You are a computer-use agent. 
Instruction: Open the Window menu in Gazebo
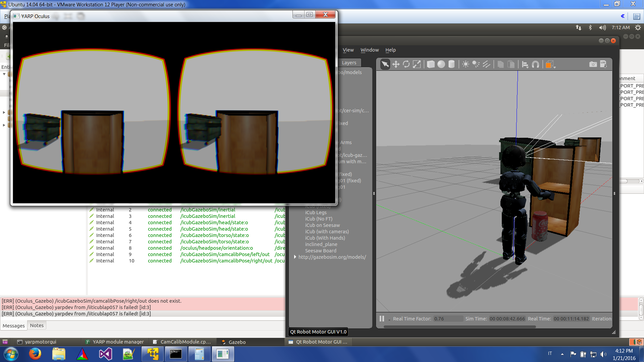click(370, 50)
